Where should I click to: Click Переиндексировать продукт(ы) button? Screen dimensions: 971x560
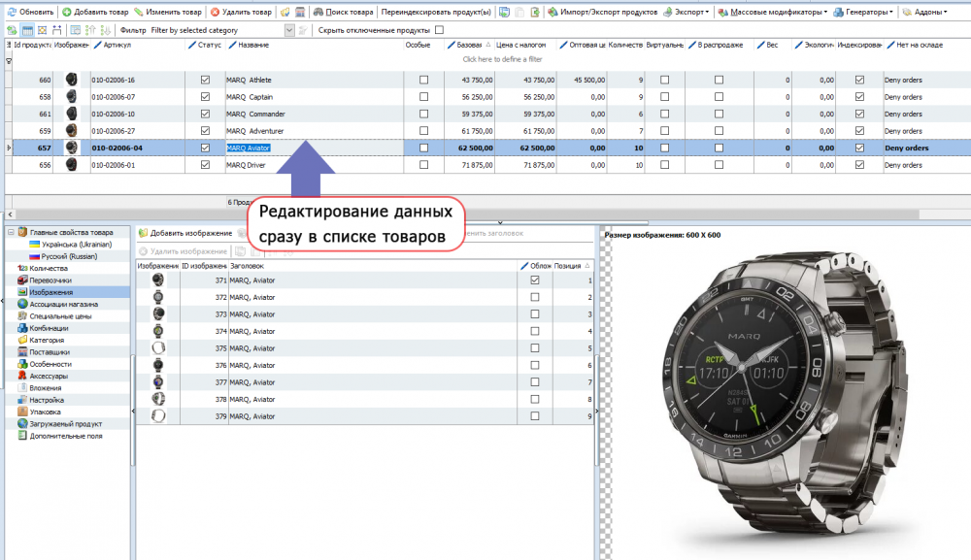click(436, 12)
